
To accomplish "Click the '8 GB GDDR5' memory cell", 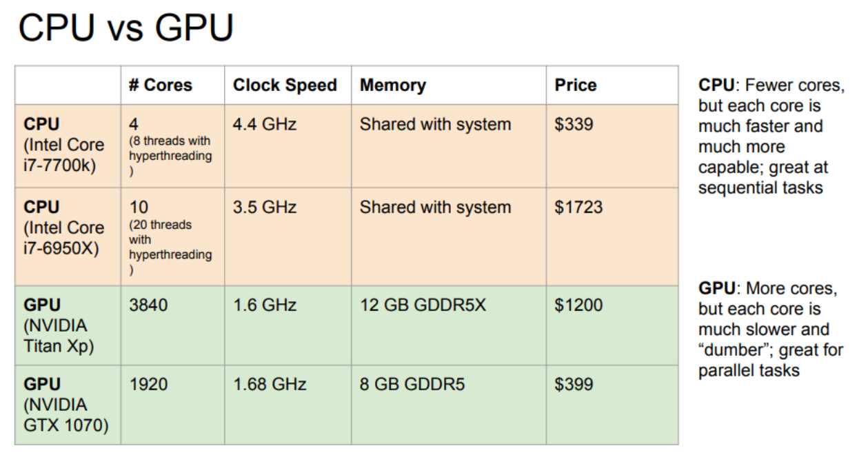I will [x=449, y=405].
